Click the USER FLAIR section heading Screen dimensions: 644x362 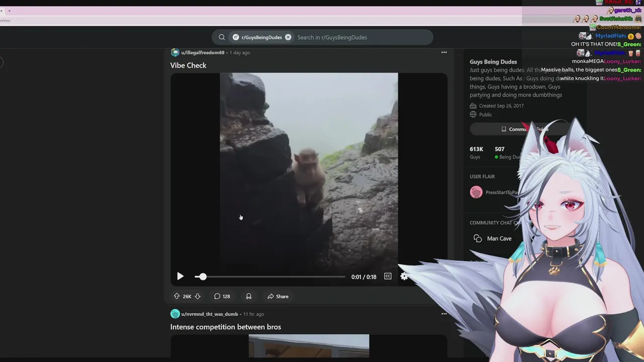(482, 176)
